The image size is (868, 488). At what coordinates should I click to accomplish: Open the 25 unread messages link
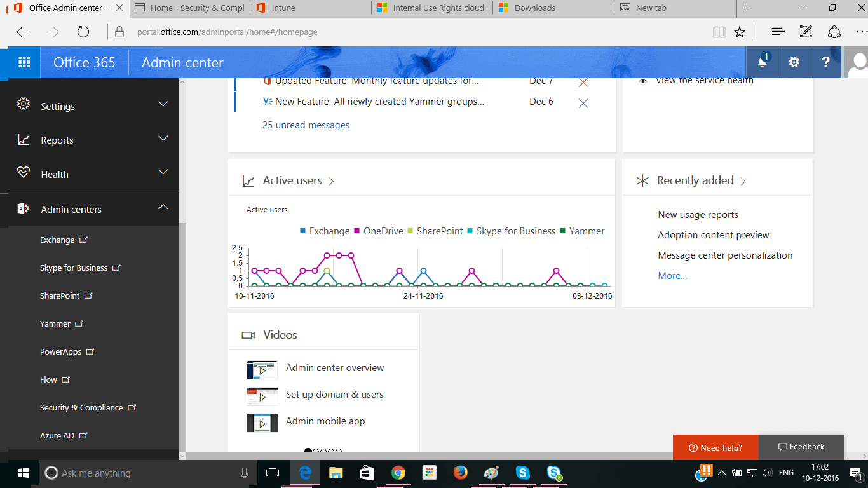[x=306, y=125]
